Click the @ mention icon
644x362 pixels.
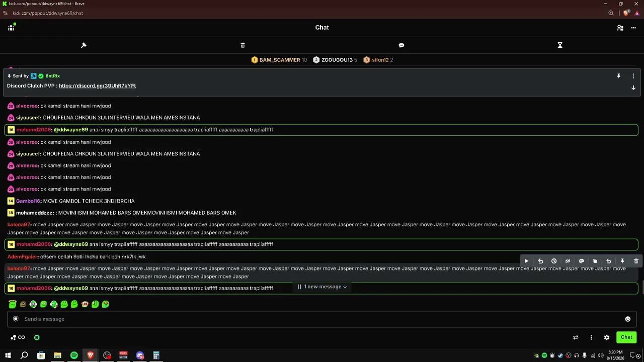pyautogui.click(x=581, y=261)
